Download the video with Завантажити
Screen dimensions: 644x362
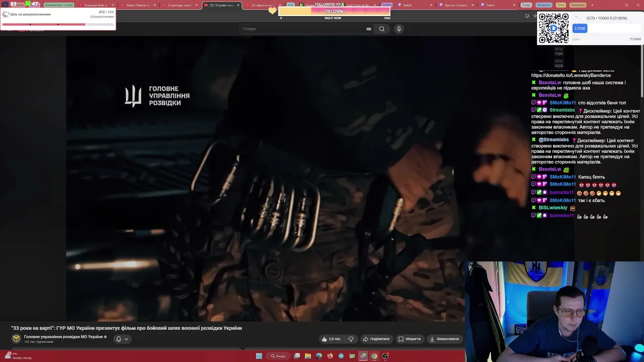click(x=444, y=339)
